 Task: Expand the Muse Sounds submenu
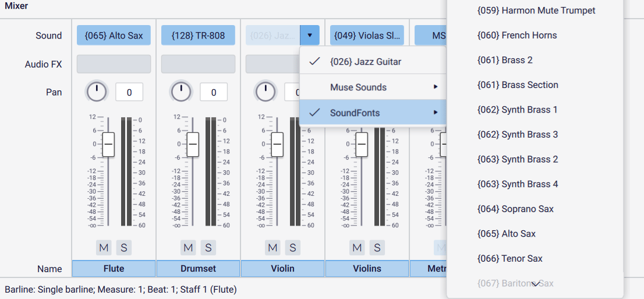click(373, 87)
